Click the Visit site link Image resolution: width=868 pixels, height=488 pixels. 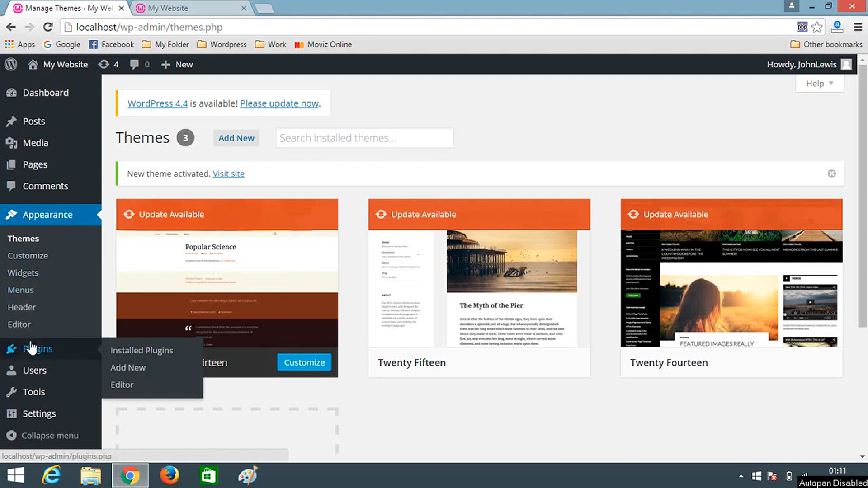coord(228,174)
